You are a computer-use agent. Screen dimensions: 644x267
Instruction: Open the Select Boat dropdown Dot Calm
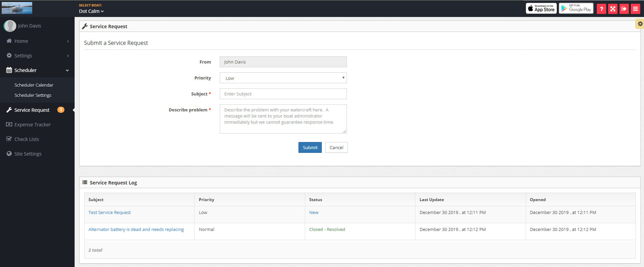point(91,11)
